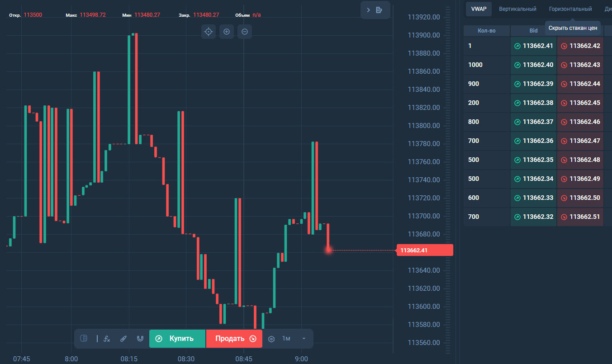
Task: Select quantity cell 1000
Action: (x=487, y=65)
